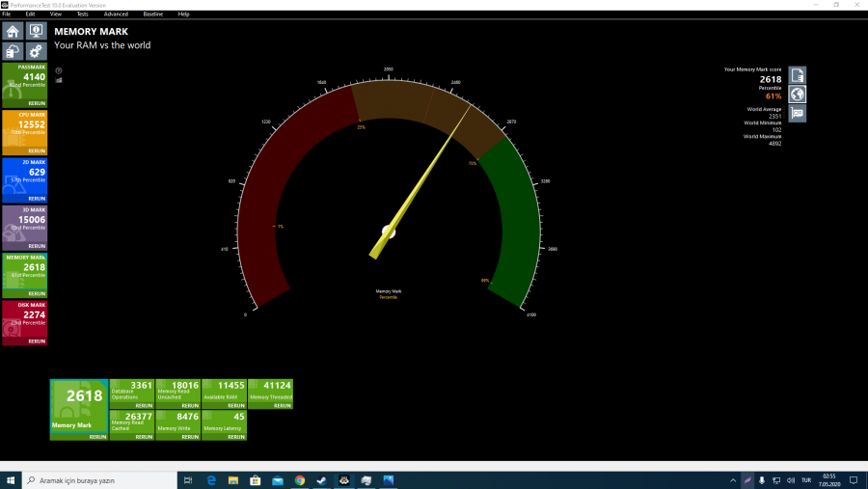This screenshot has width=868, height=489.
Task: Open the Advanced menu
Action: 116,14
